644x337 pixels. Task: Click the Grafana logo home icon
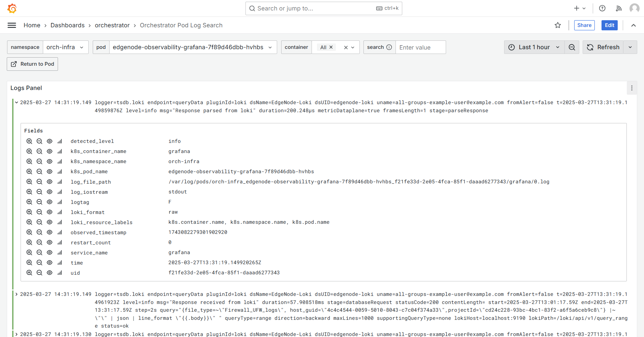click(12, 8)
